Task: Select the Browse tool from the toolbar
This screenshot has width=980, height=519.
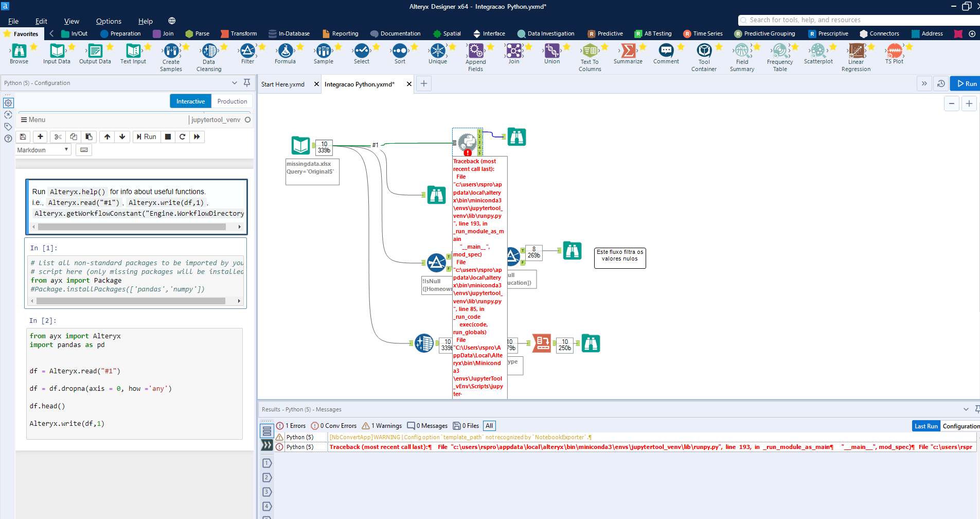Action: point(19,53)
